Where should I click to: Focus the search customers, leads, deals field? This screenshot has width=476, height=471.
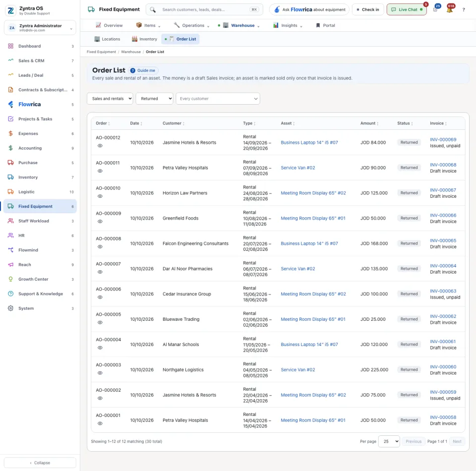(x=204, y=10)
